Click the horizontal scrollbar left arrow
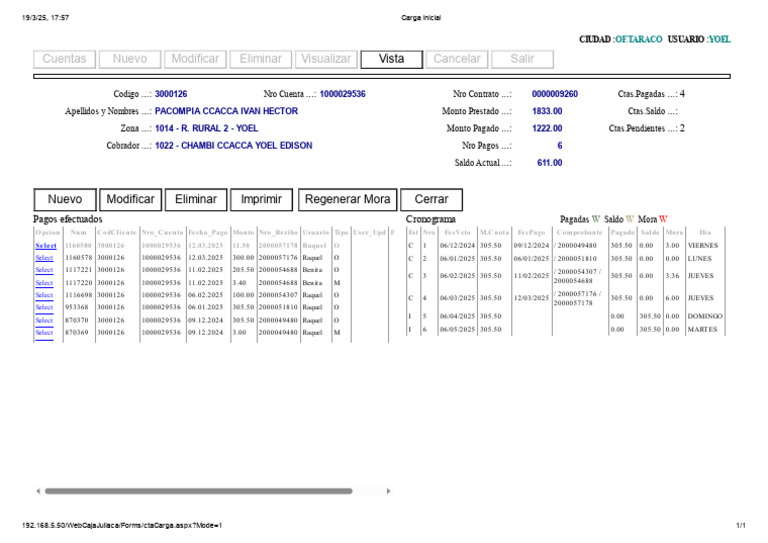Viewport: 768px width, 543px height. [x=38, y=491]
